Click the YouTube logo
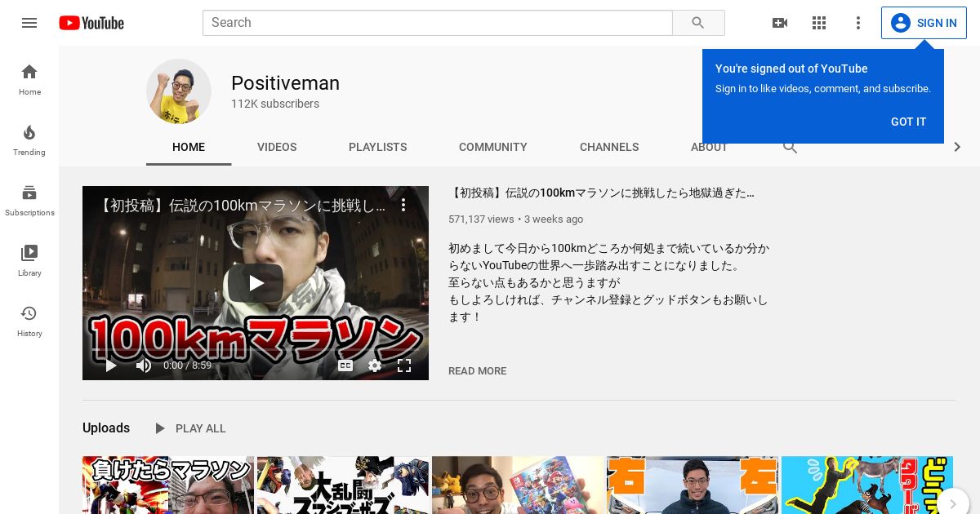Viewport: 980px width, 514px height. coord(91,23)
